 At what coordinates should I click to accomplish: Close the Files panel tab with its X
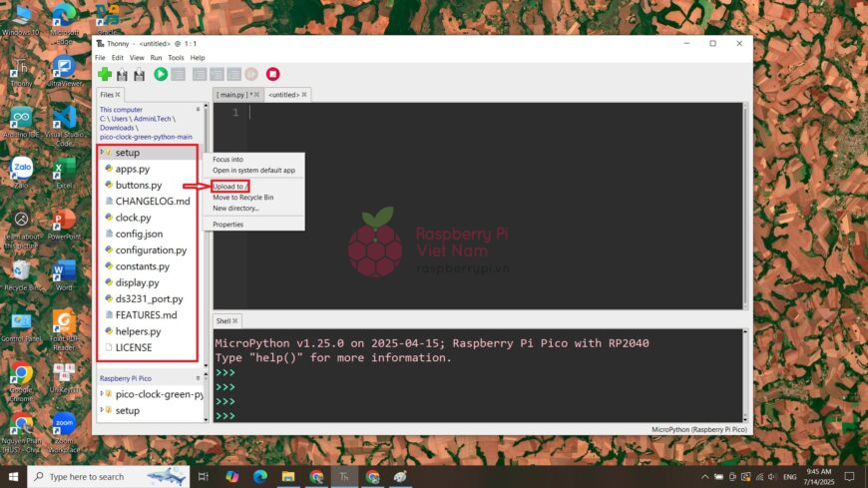[x=118, y=95]
